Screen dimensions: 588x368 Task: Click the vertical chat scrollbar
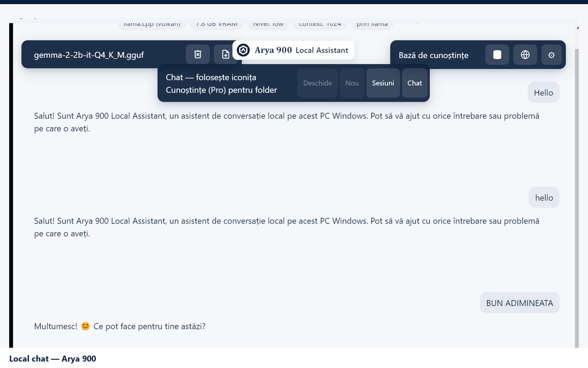point(577,184)
